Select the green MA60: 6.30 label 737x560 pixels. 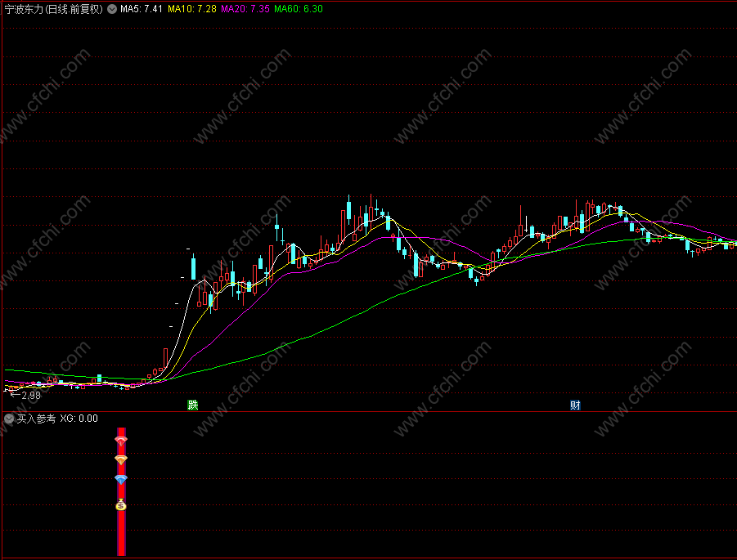tap(298, 9)
